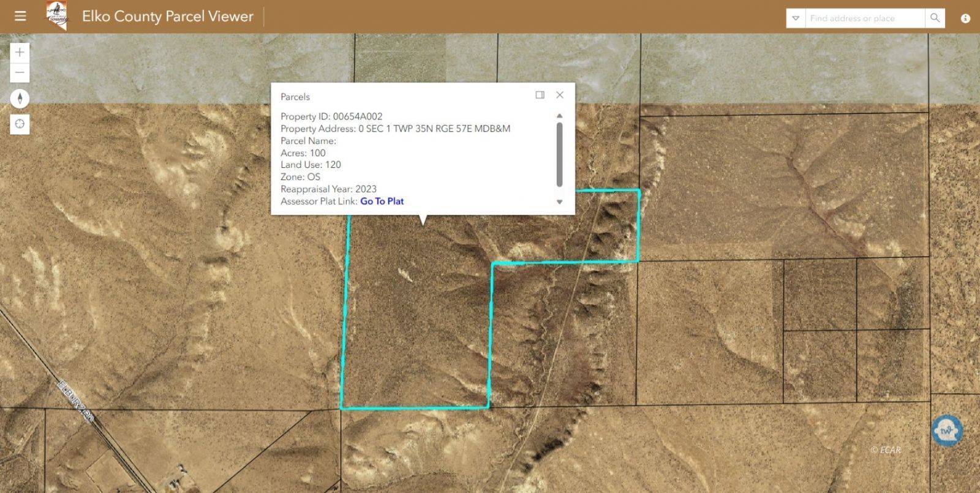Focus the Find address or place field
Screen dimensions: 980x493
[865, 18]
